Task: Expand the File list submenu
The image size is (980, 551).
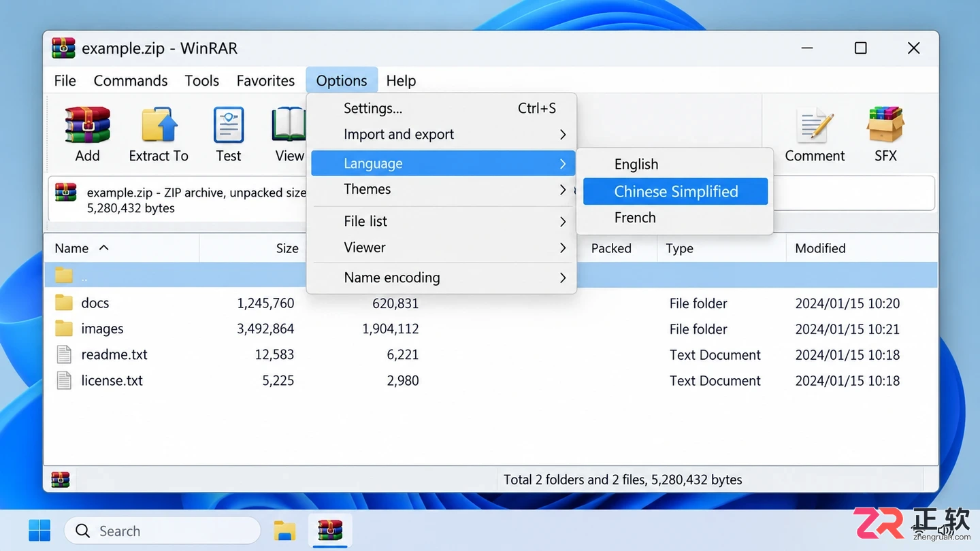Action: pyautogui.click(x=442, y=221)
